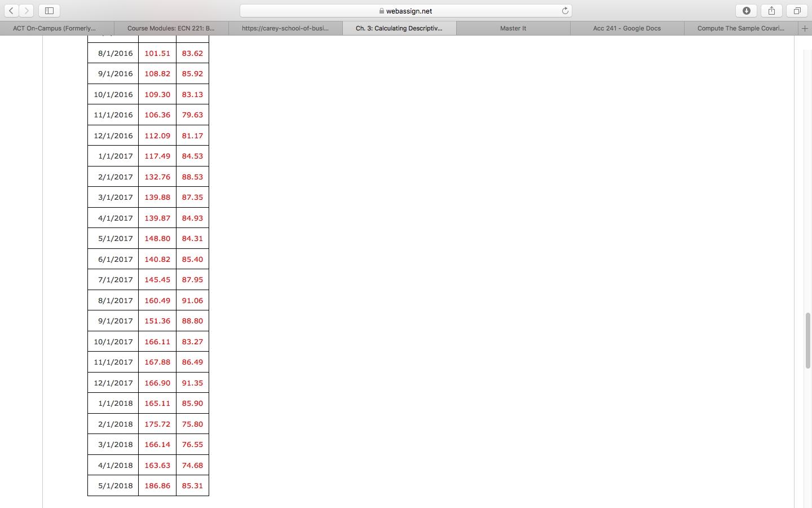Click value 88.53 in table

point(192,177)
